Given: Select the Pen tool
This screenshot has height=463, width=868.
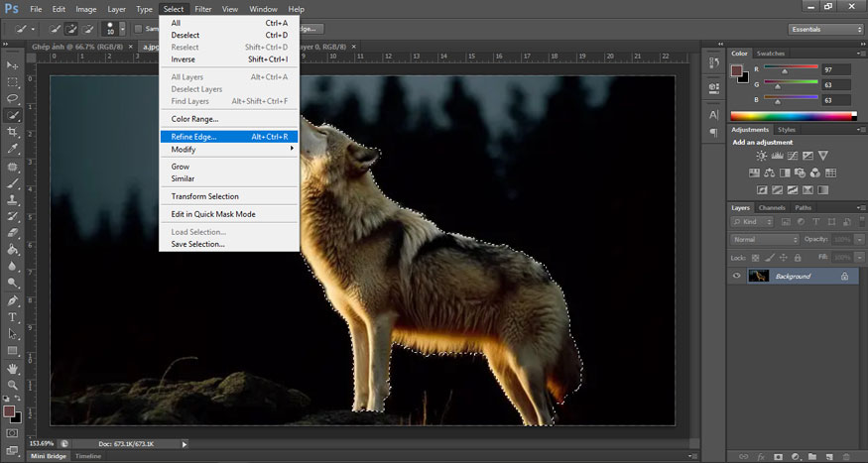Looking at the screenshot, I should click(13, 300).
